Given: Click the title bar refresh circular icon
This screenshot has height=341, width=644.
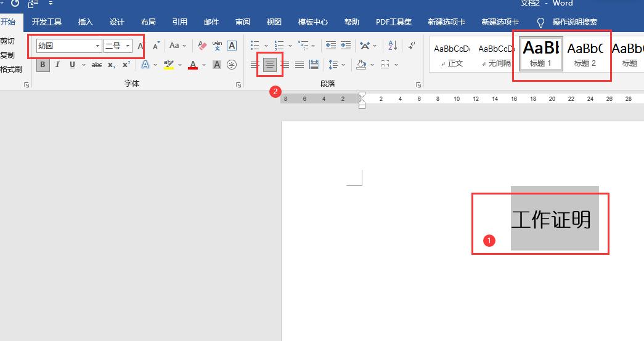Looking at the screenshot, I should coord(15,4).
